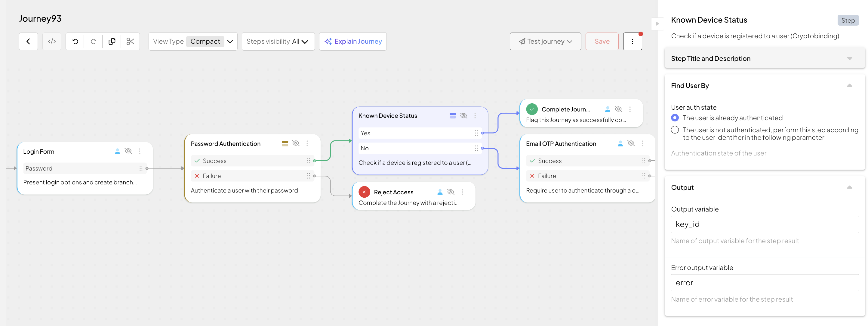868x326 pixels.
Task: Toggle visibility eye on Login Form step
Action: pyautogui.click(x=128, y=151)
